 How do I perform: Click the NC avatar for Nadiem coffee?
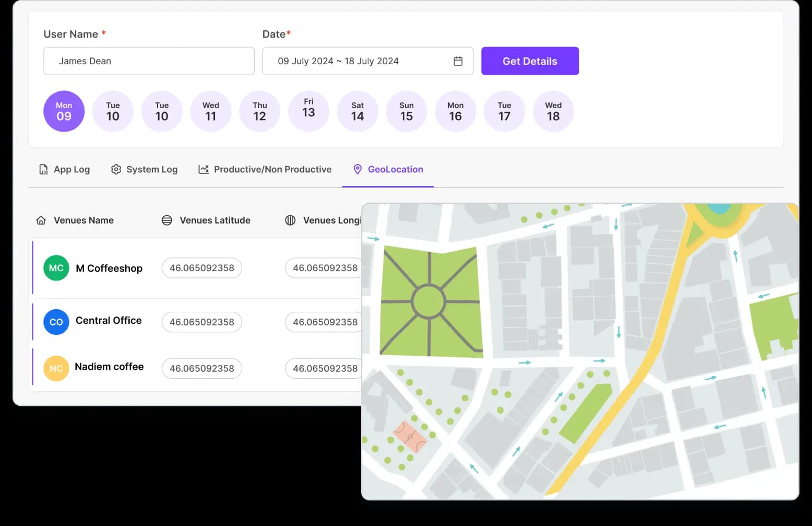click(56, 368)
